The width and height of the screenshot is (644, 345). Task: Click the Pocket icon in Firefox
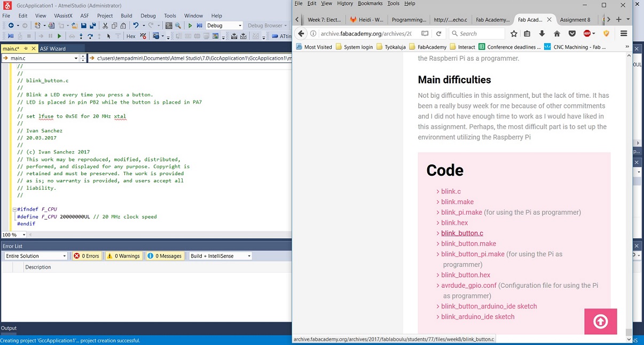572,33
